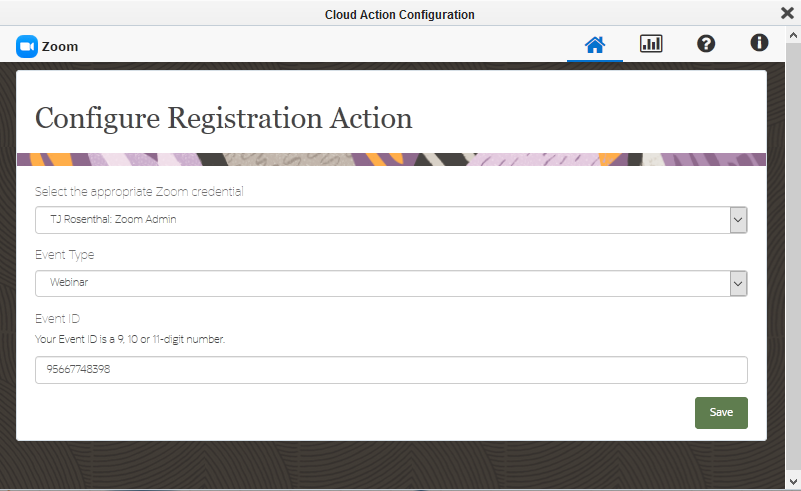Image resolution: width=801 pixels, height=491 pixels.
Task: Click the decorative banner under the heading
Action: pyautogui.click(x=391, y=159)
